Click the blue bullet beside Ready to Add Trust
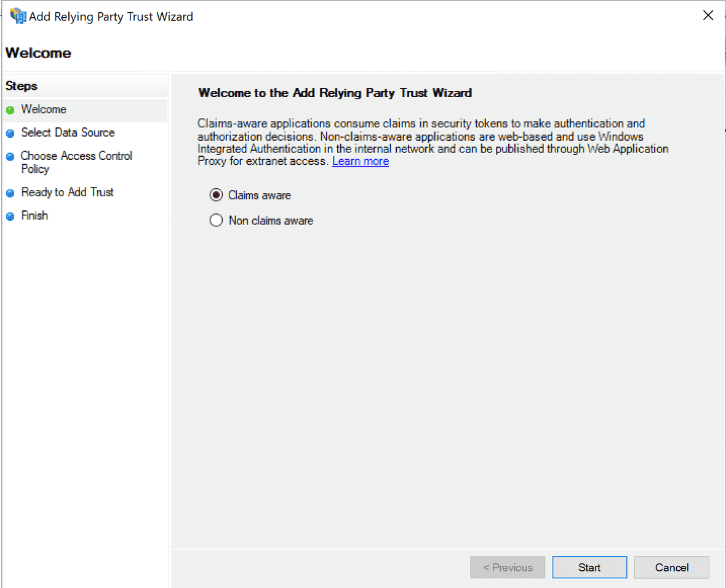The width and height of the screenshot is (726, 588). tap(10, 193)
